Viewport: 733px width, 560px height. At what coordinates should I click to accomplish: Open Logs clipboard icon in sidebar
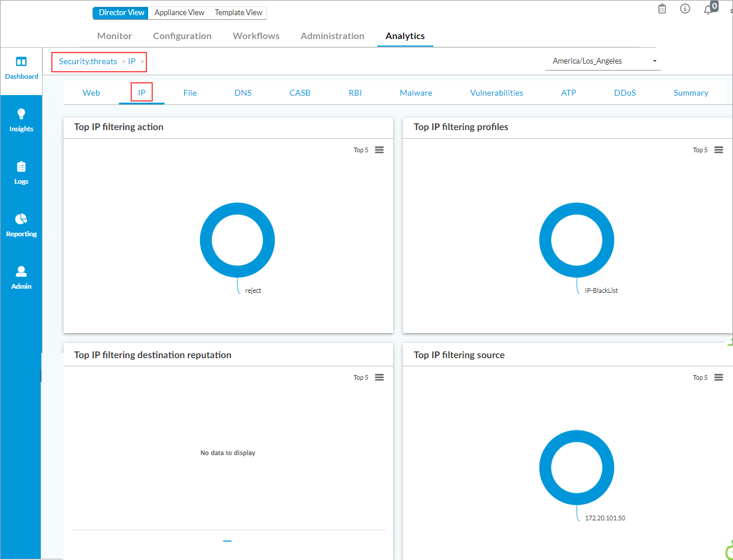point(21,167)
